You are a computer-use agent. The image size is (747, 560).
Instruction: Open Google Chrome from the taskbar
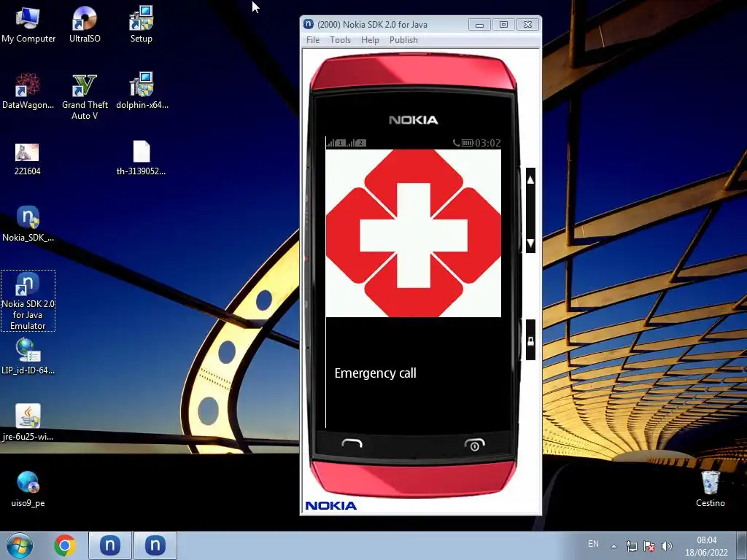(x=64, y=545)
